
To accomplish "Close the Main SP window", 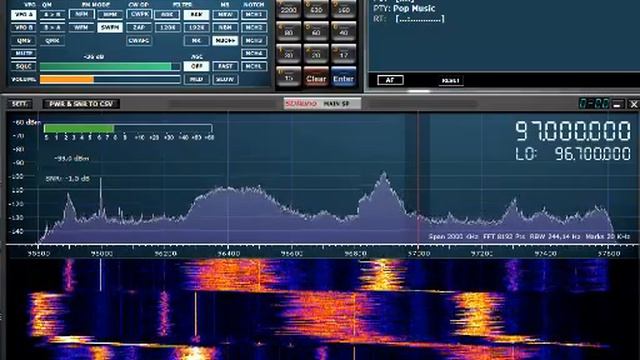I will pyautogui.click(x=634, y=104).
